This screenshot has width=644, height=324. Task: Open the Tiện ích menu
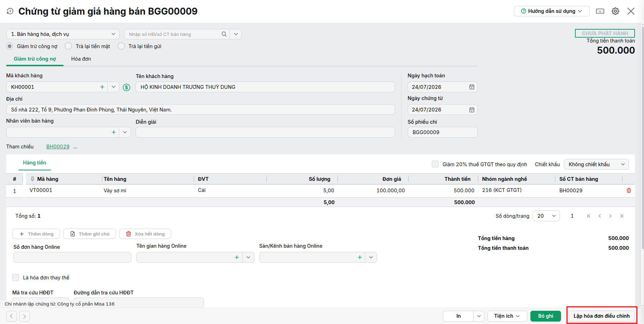(507, 316)
